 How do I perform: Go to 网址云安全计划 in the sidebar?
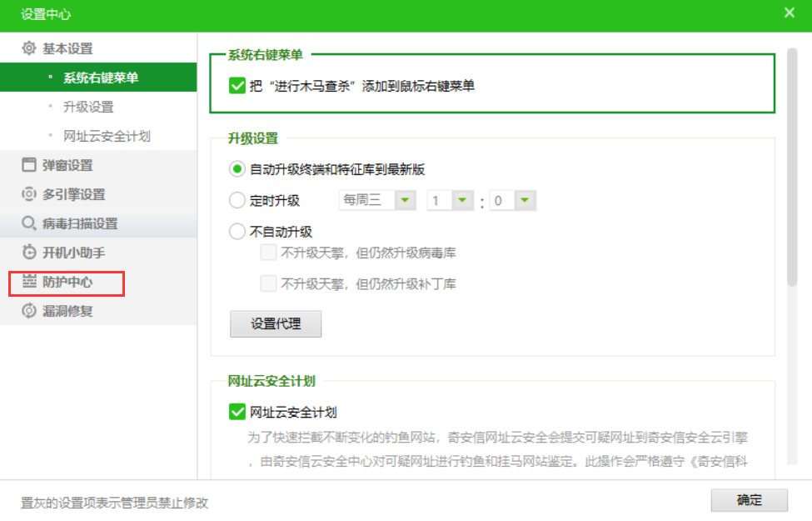(107, 136)
